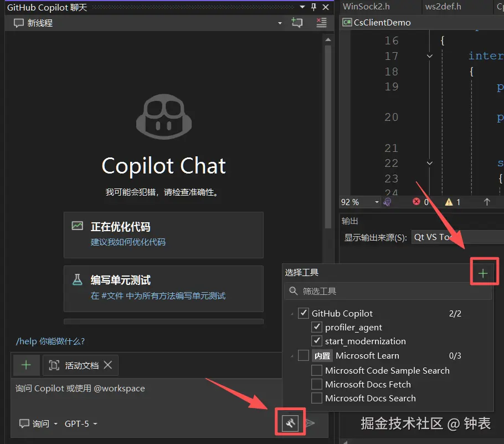
Task: Click the /help 你能做什么? link
Action: click(x=50, y=341)
